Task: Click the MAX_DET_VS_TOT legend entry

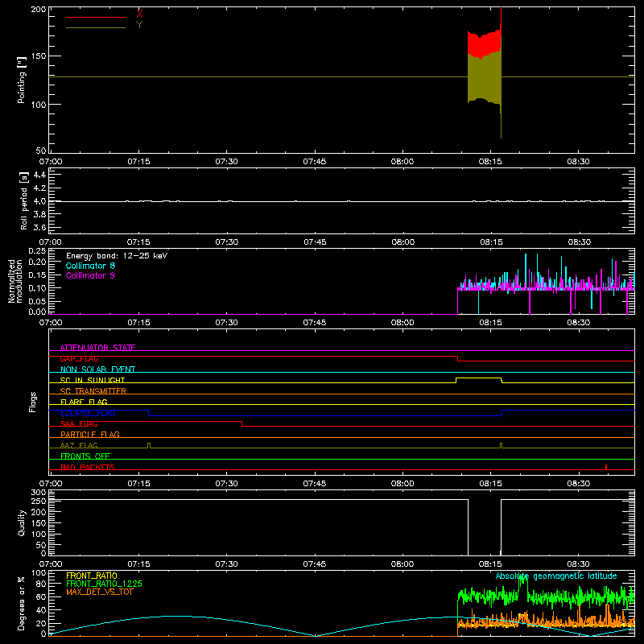Action: [99, 592]
